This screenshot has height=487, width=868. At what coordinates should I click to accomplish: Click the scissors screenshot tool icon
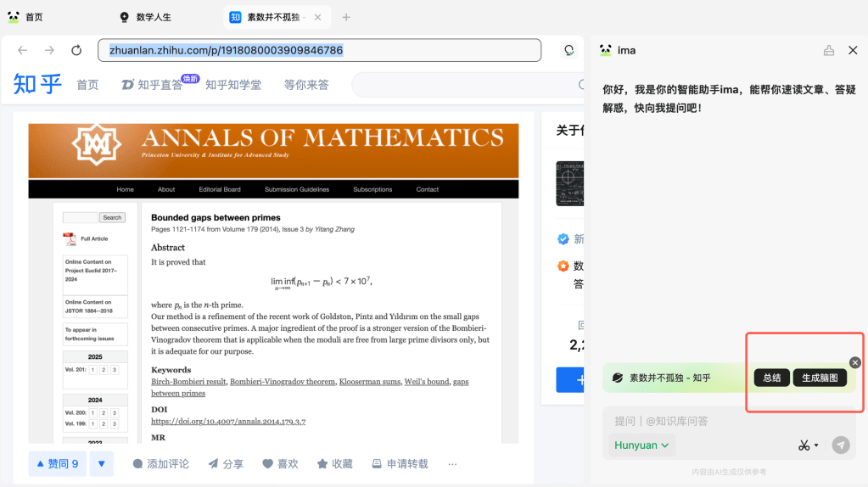coord(803,445)
